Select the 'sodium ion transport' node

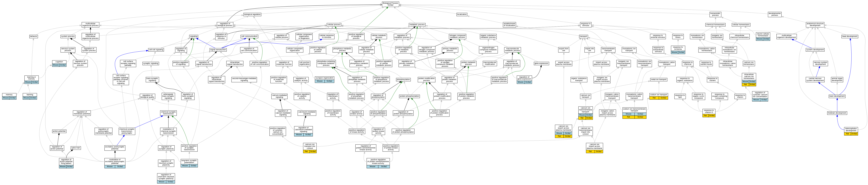tap(658, 96)
